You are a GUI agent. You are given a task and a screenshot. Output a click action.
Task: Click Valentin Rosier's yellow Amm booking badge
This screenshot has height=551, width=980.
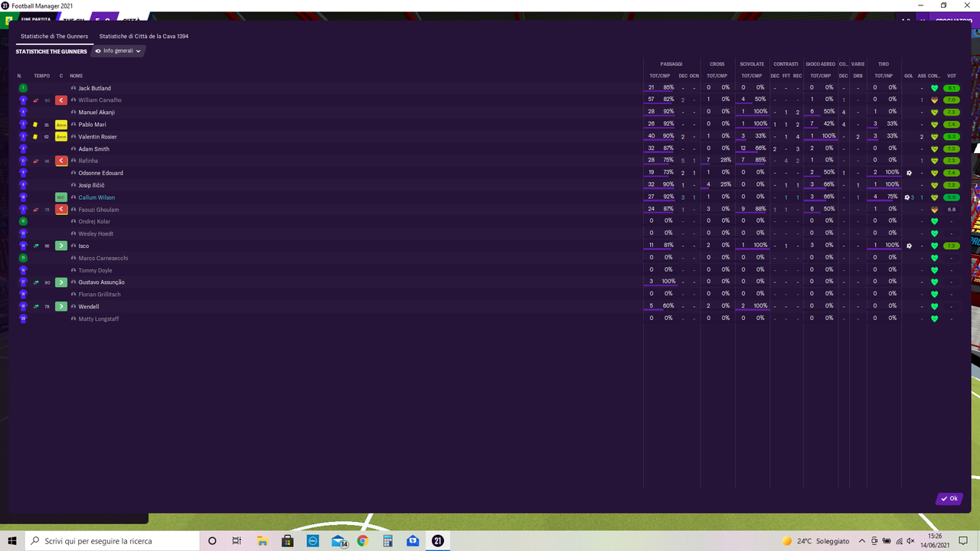pyautogui.click(x=61, y=137)
